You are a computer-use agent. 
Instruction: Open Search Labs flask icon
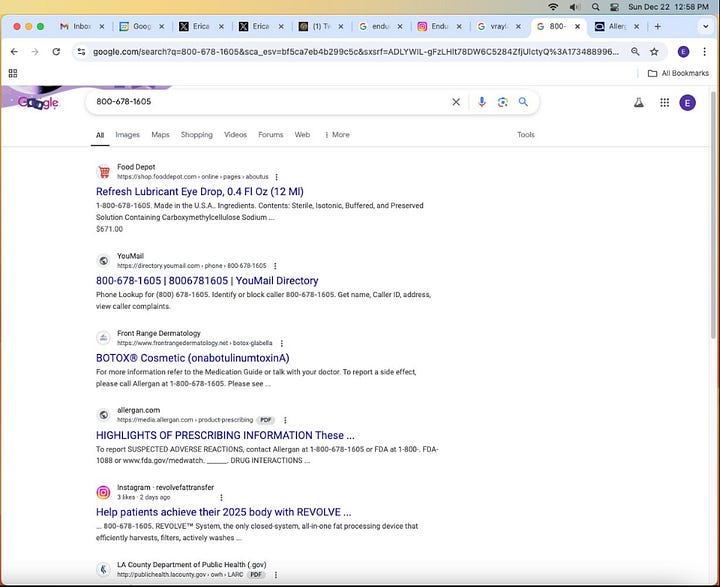639,102
